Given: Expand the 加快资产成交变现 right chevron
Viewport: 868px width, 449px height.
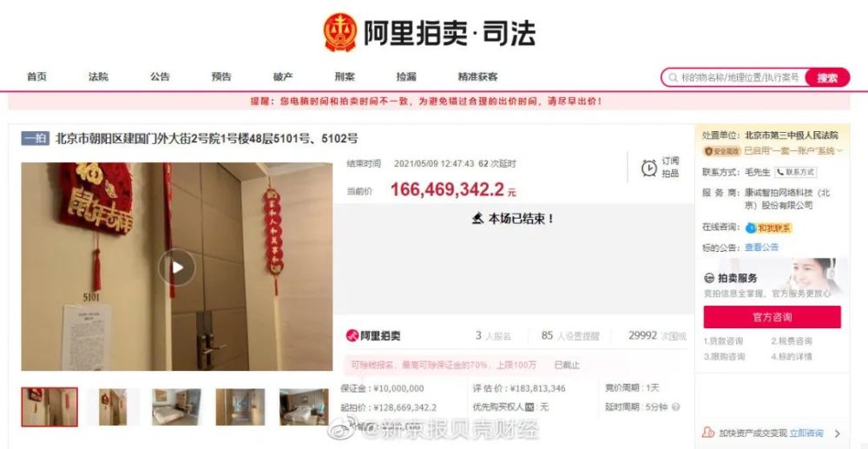Looking at the screenshot, I should click(x=837, y=433).
